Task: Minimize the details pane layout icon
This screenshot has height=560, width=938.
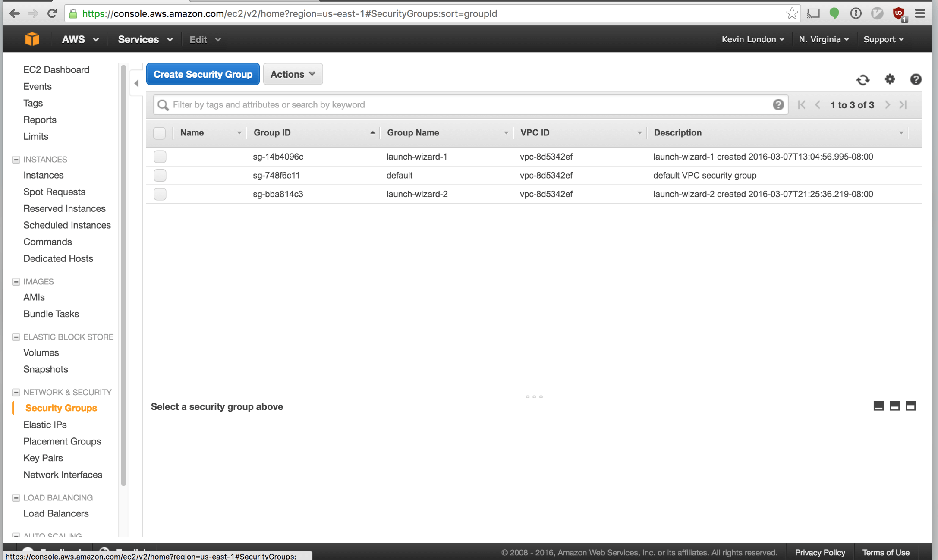Action: (x=878, y=406)
